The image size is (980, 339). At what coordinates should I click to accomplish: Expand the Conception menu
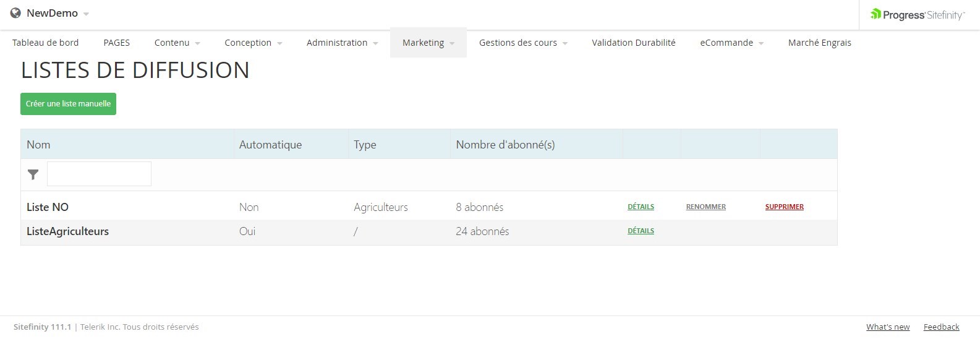(253, 43)
